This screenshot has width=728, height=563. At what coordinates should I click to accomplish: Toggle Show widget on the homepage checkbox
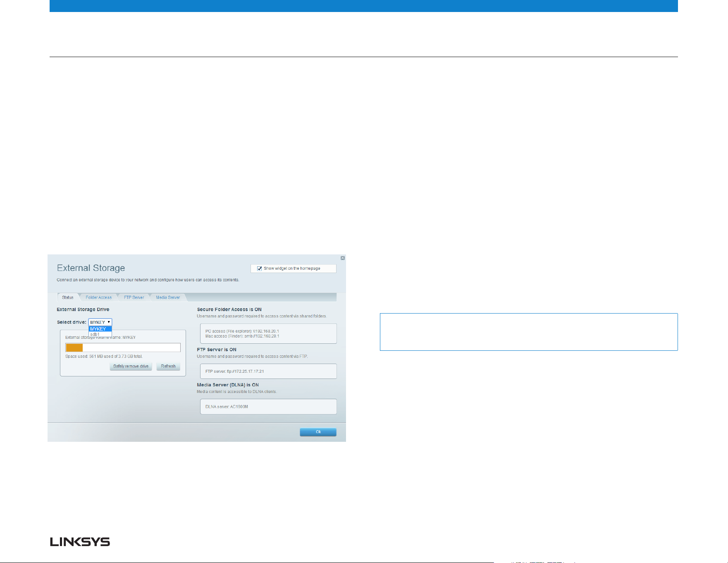260,268
